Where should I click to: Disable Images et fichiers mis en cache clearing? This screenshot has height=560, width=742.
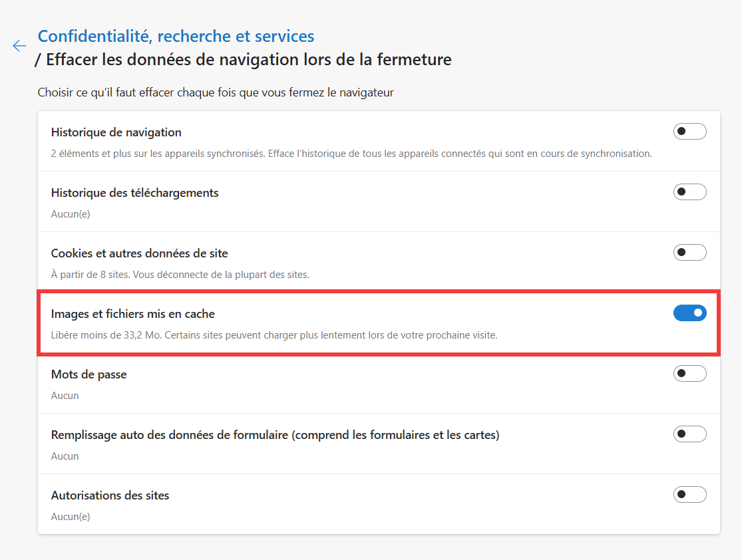pyautogui.click(x=689, y=313)
